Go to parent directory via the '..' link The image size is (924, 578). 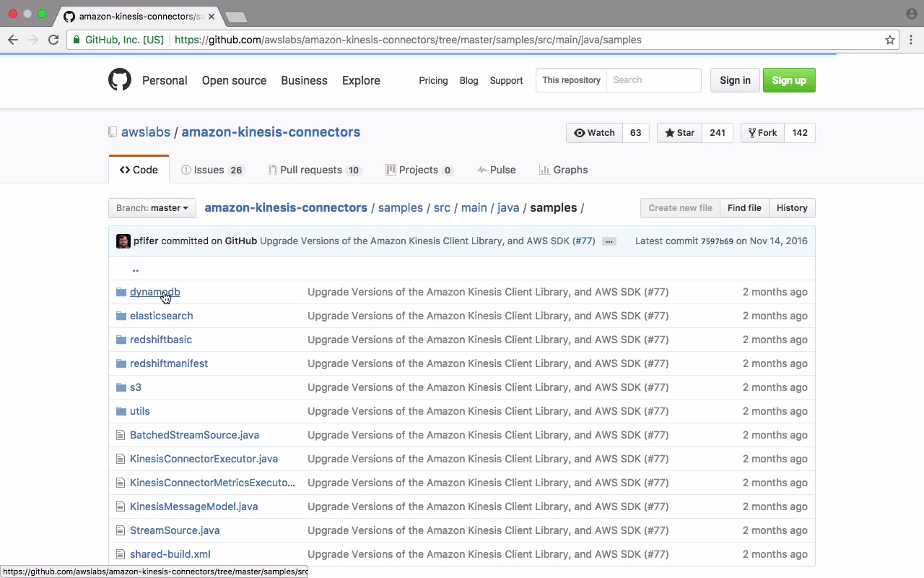[x=135, y=269]
